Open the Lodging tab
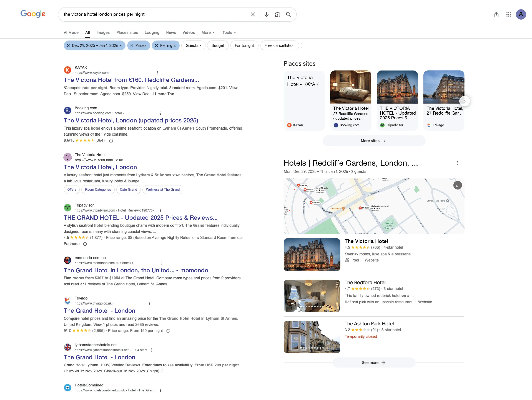 coord(152,32)
